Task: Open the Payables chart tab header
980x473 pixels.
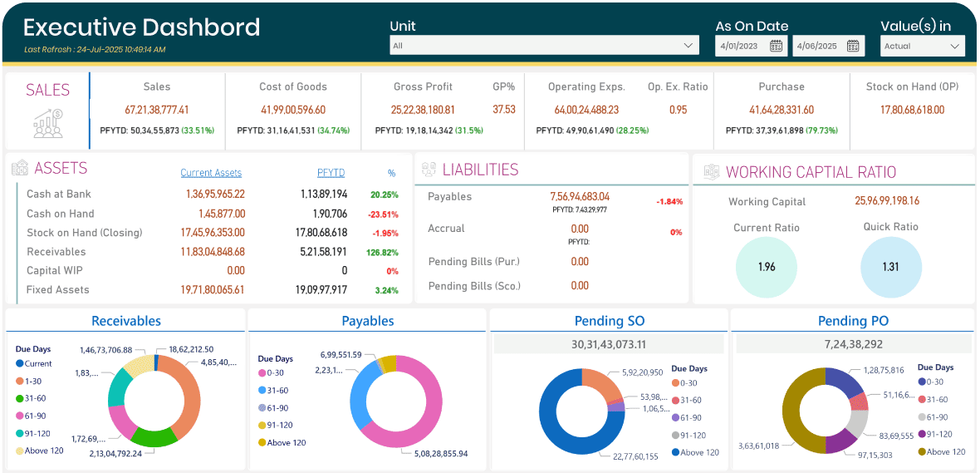Action: tap(367, 321)
